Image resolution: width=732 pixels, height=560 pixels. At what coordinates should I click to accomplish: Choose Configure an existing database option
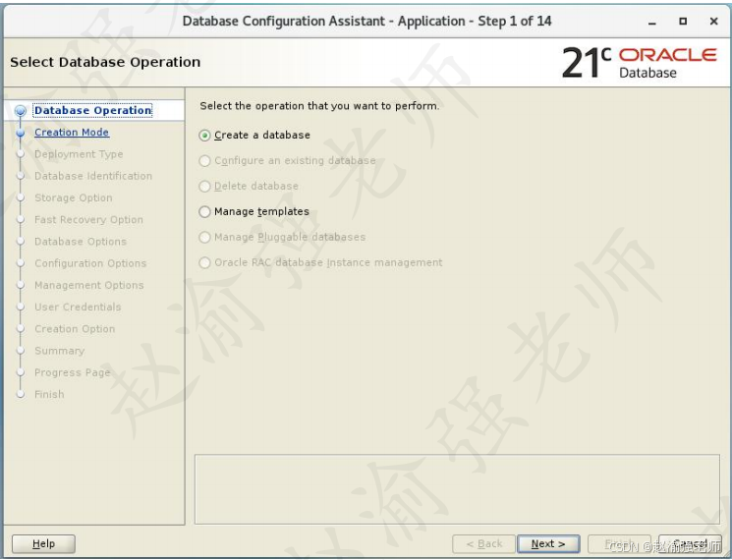(204, 161)
